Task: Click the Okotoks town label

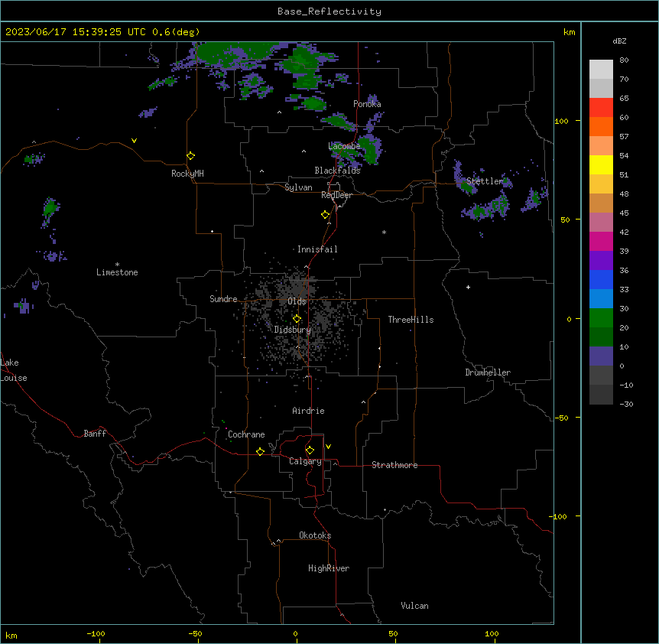Action: [315, 535]
